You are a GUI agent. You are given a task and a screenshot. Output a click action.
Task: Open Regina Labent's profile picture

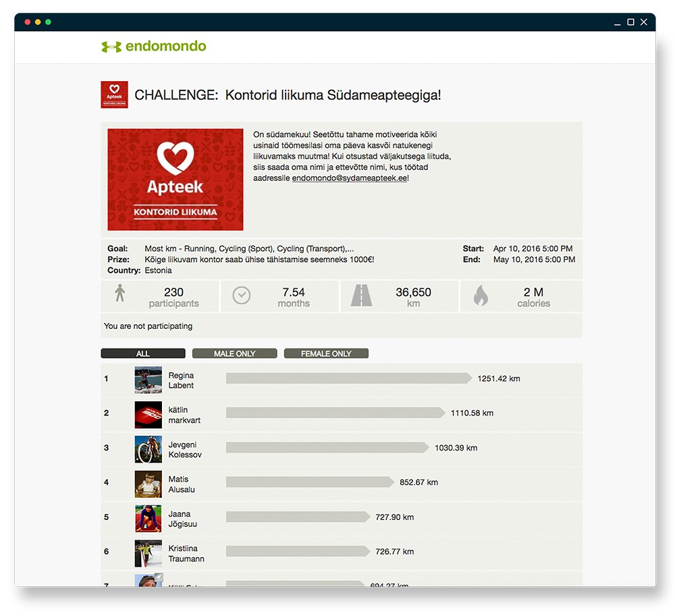[148, 380]
